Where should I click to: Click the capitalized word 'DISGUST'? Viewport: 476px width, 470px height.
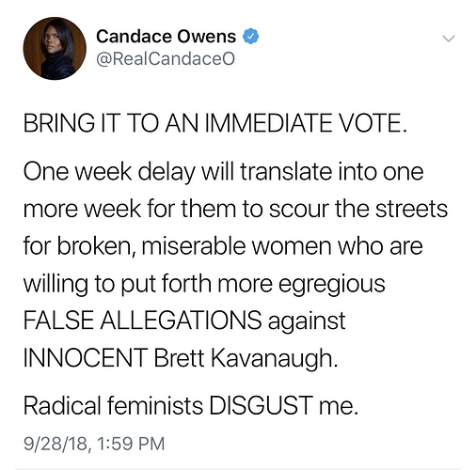pos(261,405)
